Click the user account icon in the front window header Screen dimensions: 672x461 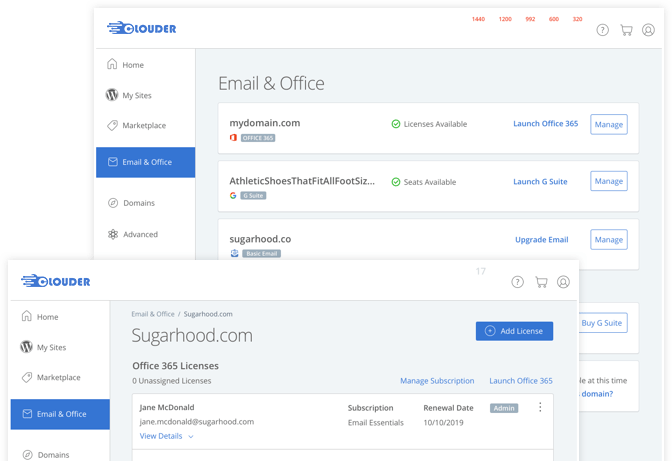pyautogui.click(x=563, y=282)
